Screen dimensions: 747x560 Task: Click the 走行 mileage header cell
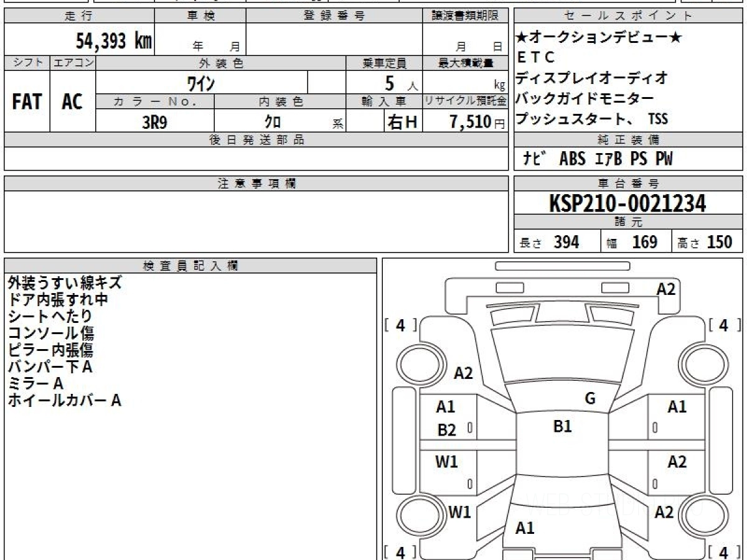(79, 16)
